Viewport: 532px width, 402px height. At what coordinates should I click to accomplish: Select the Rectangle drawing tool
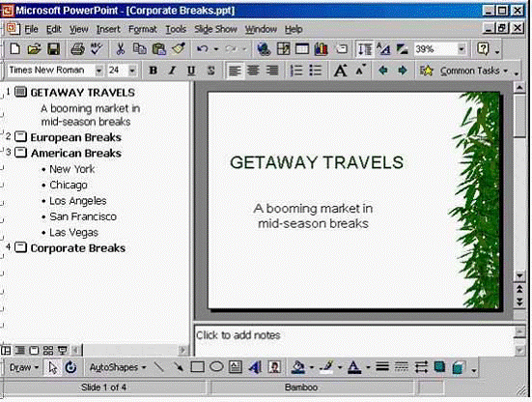(198, 367)
